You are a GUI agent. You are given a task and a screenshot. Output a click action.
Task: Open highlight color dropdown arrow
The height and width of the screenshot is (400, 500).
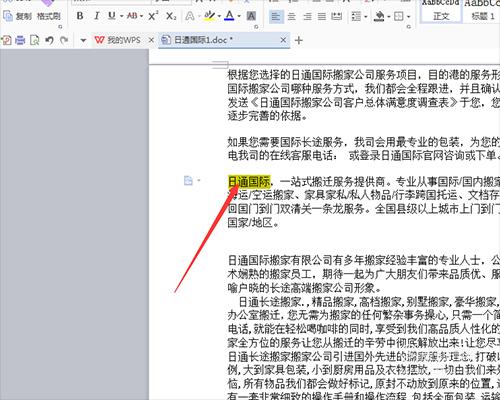(219, 16)
